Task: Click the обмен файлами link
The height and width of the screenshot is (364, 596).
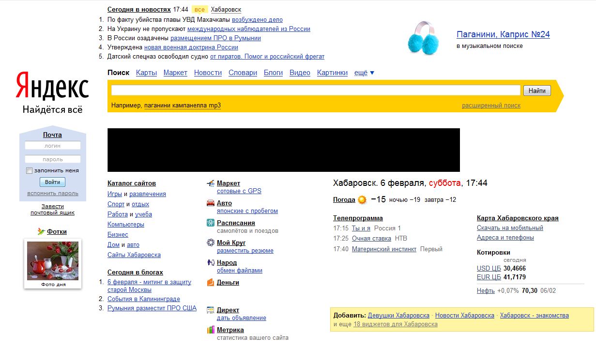Action: 240,270
